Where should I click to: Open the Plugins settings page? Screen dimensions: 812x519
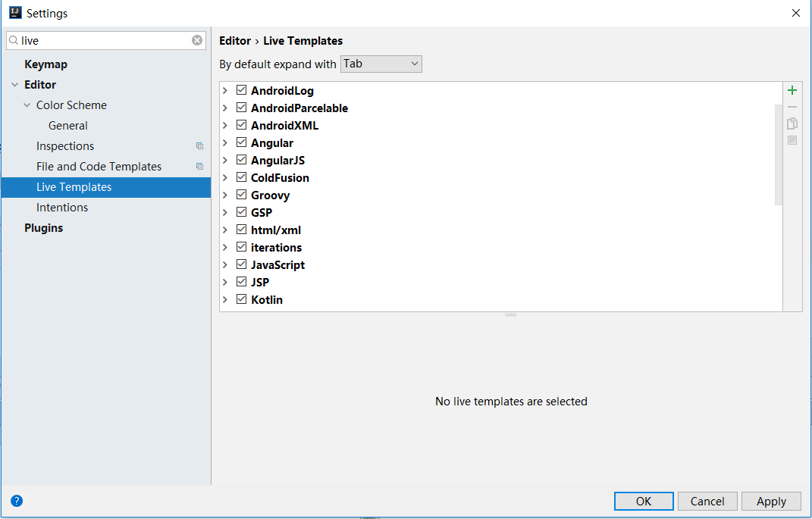click(x=43, y=227)
